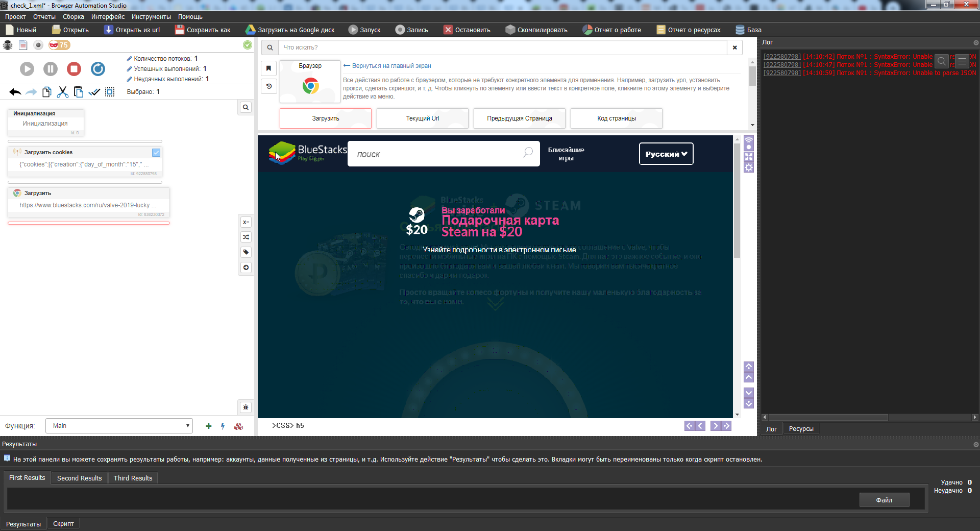Open the Отчеты menu

pyautogui.click(x=44, y=16)
